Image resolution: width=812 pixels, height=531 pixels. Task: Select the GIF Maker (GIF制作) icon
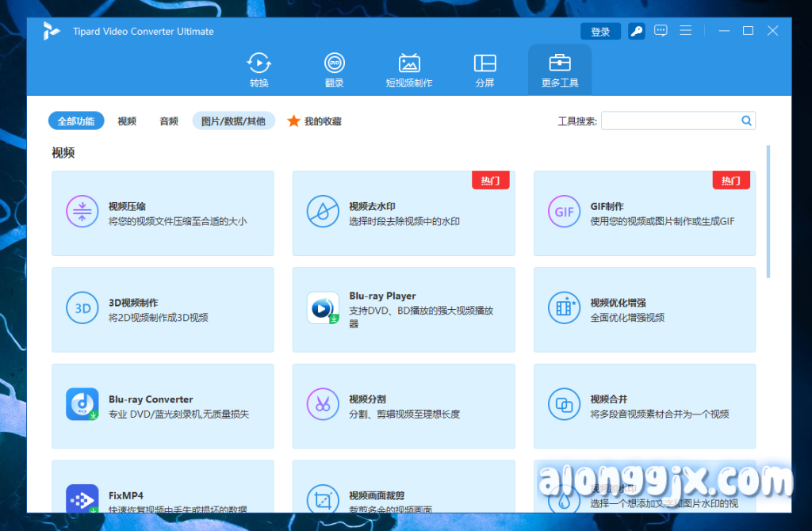point(564,212)
